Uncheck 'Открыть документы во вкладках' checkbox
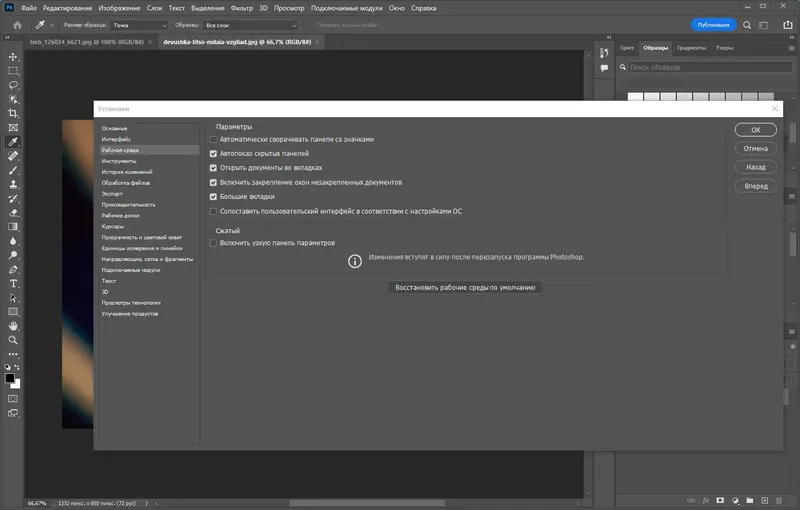This screenshot has width=800, height=510. 213,168
